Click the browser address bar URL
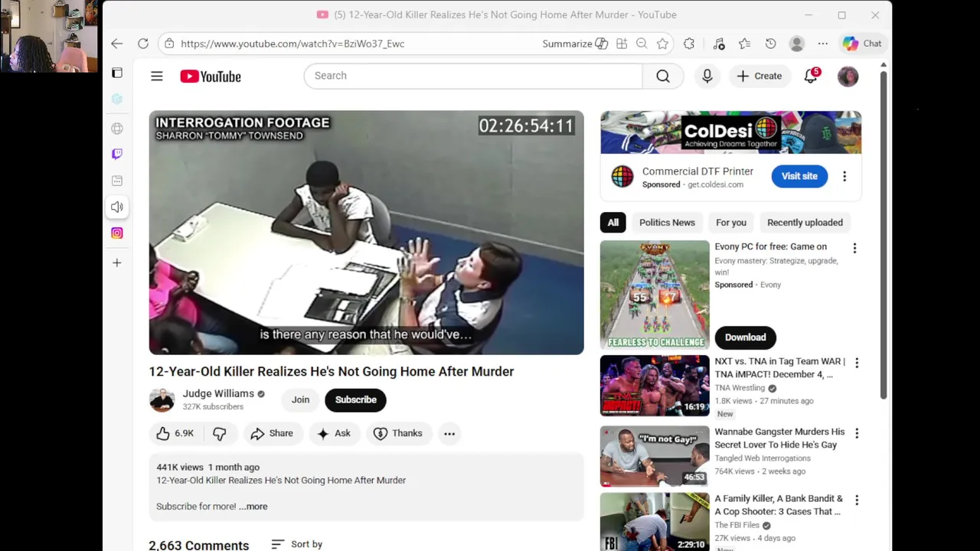This screenshot has height=551, width=980. tap(292, 44)
